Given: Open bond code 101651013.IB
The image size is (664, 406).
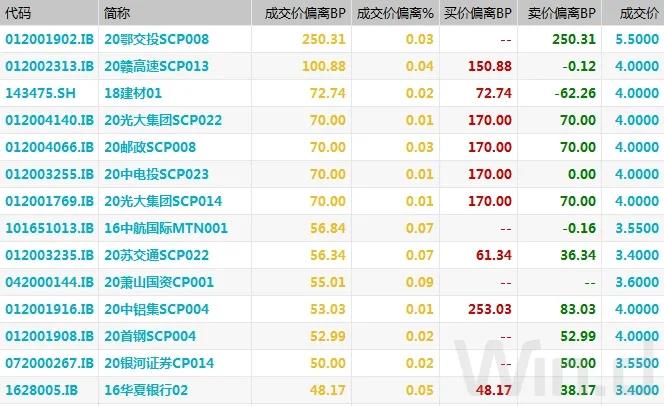Looking at the screenshot, I should (49, 228).
